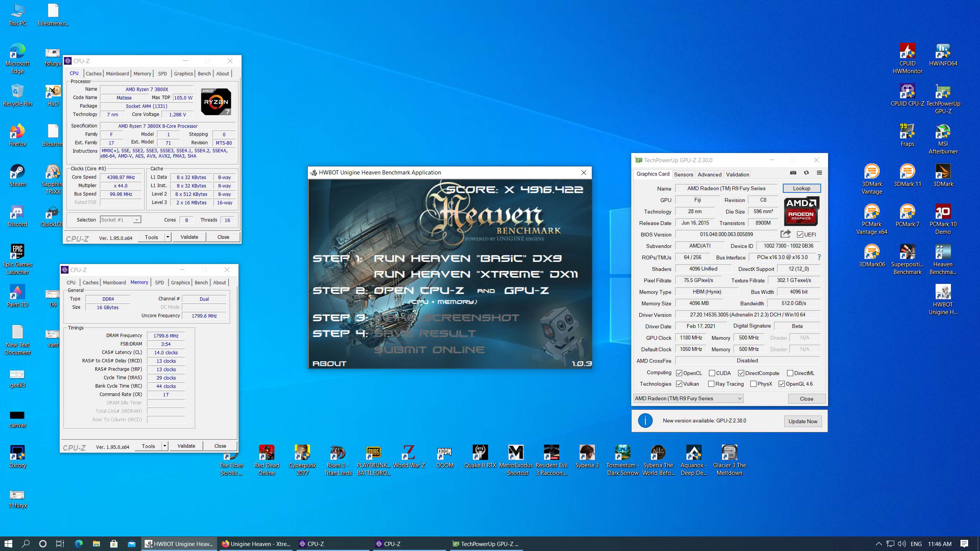Open Tools dropdown arrow in upper CPU-Z
Viewport: 980px width, 551px height.
[168, 237]
